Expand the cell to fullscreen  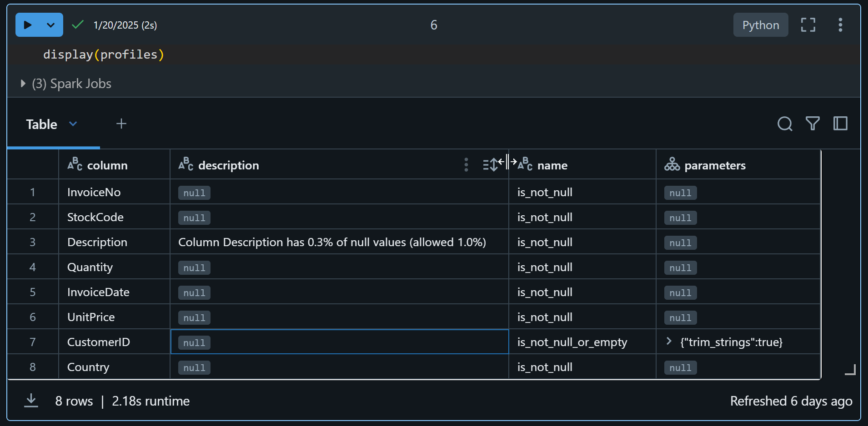[x=808, y=25]
